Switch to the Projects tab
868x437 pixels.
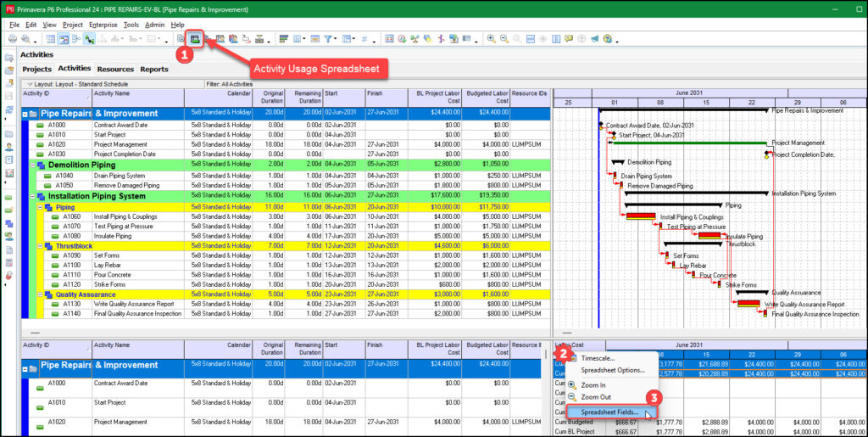coord(37,70)
